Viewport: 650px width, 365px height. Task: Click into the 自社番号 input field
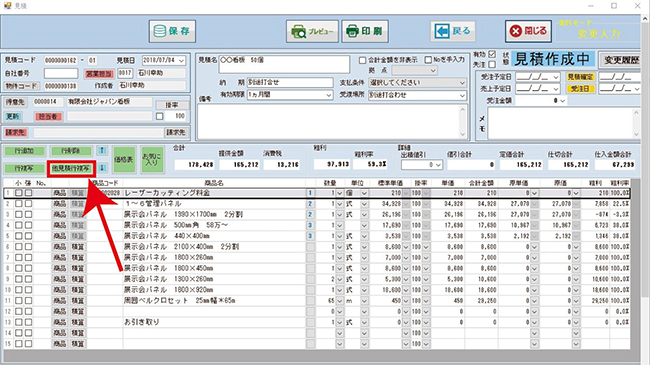tap(61, 73)
